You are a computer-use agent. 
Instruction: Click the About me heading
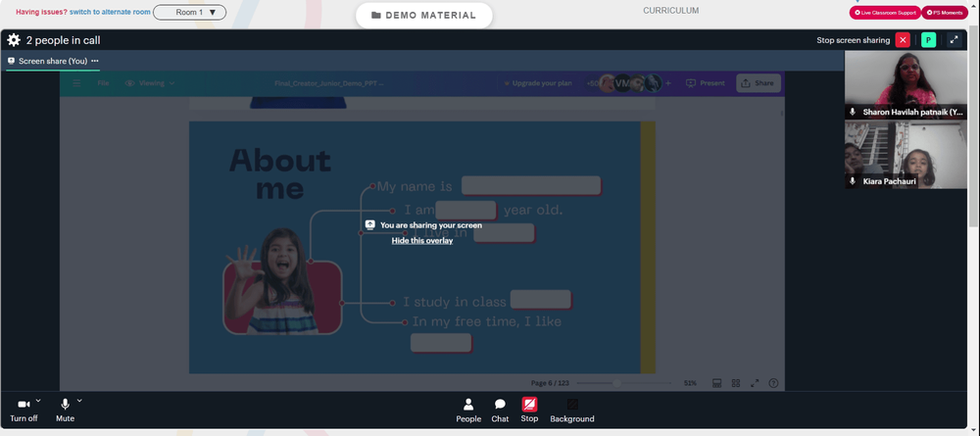(x=280, y=174)
